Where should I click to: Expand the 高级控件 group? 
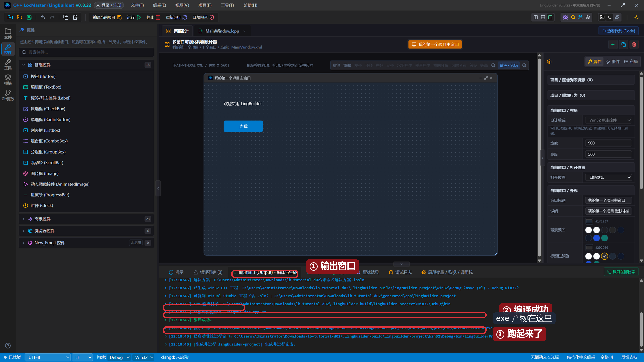click(x=86, y=219)
